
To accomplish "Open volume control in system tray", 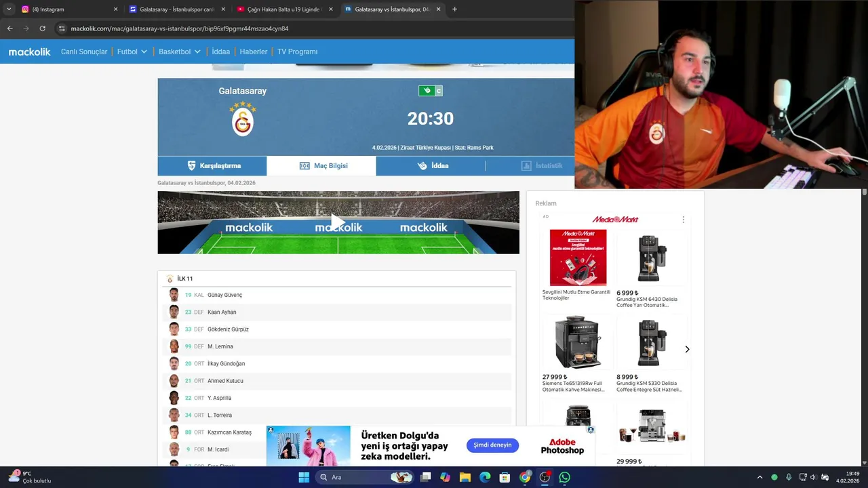I will (x=813, y=477).
